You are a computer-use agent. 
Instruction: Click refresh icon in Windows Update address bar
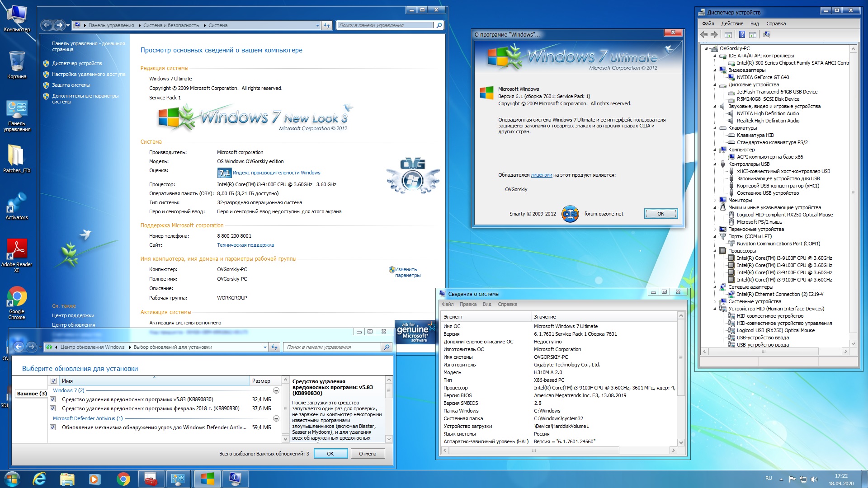(x=274, y=347)
